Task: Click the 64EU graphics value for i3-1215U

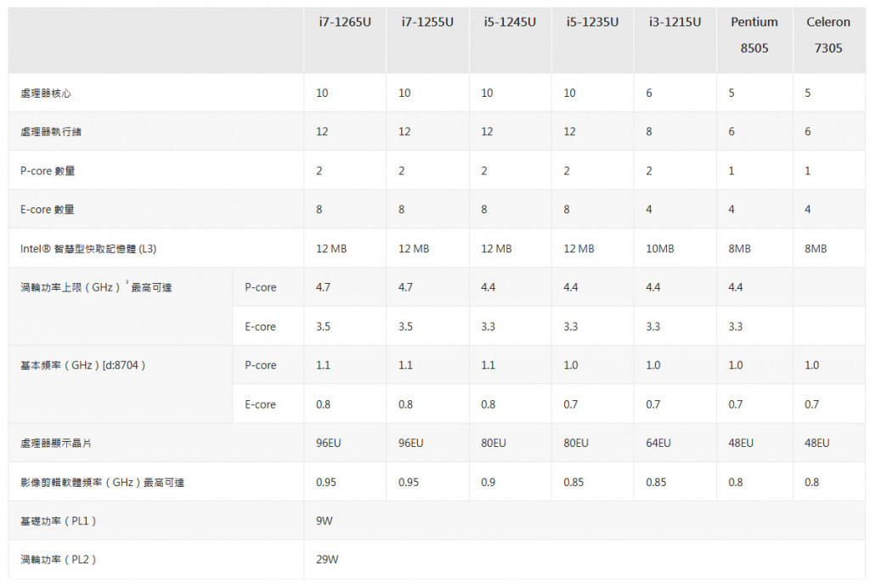Action: click(658, 444)
